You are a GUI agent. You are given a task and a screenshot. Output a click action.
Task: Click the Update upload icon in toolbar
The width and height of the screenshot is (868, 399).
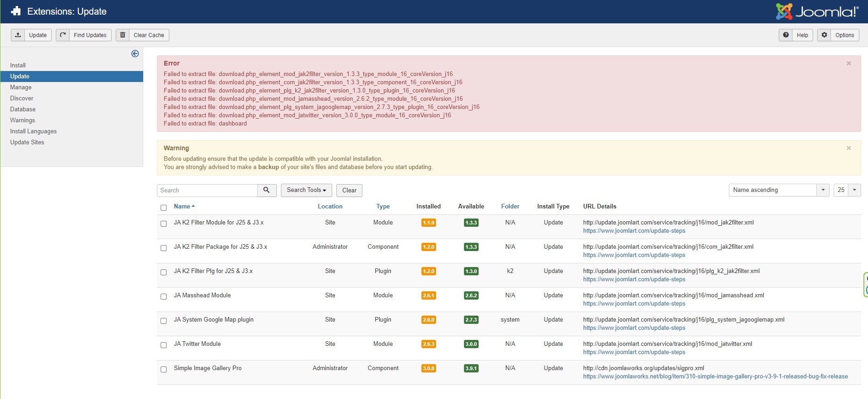(x=18, y=35)
